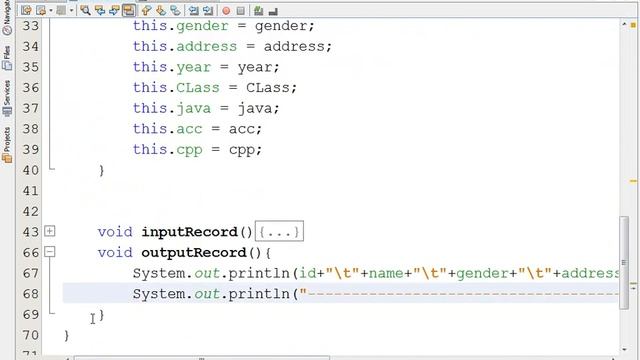Viewport: 640px width, 360px height.
Task: Click the 'this.year = year;' code line
Action: pos(206,67)
